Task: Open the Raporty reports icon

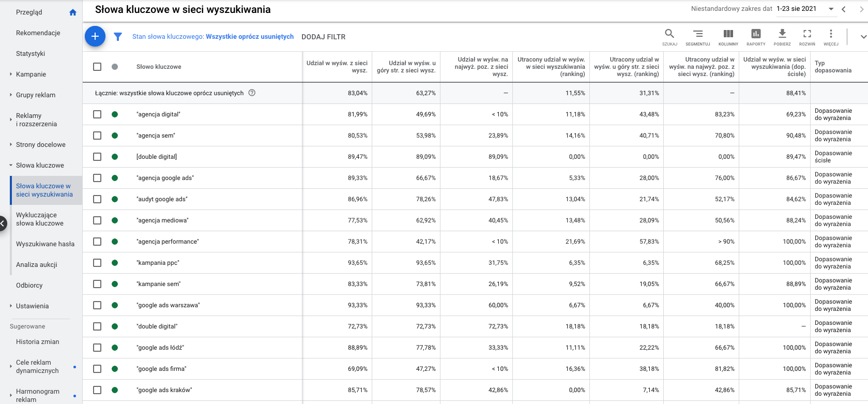Action: coord(756,37)
